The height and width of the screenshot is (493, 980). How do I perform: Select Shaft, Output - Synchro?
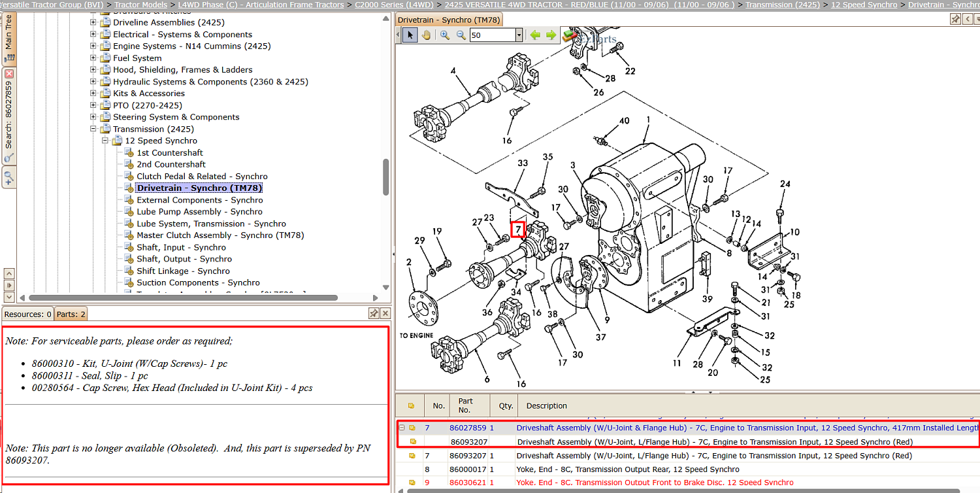pyautogui.click(x=184, y=259)
